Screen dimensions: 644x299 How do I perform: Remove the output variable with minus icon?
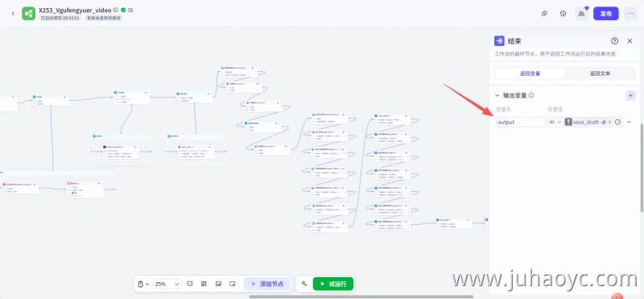(x=629, y=123)
